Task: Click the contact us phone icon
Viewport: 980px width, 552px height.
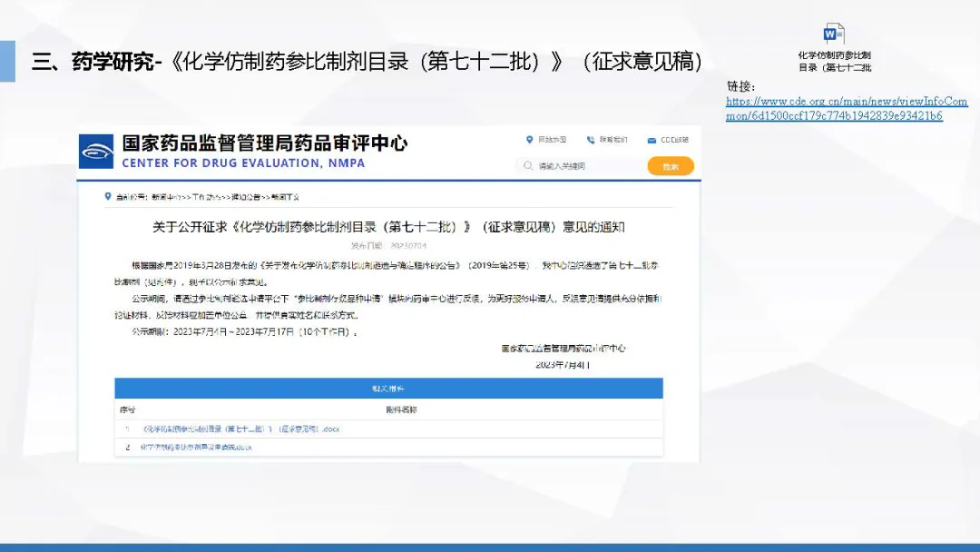Action: (x=591, y=140)
